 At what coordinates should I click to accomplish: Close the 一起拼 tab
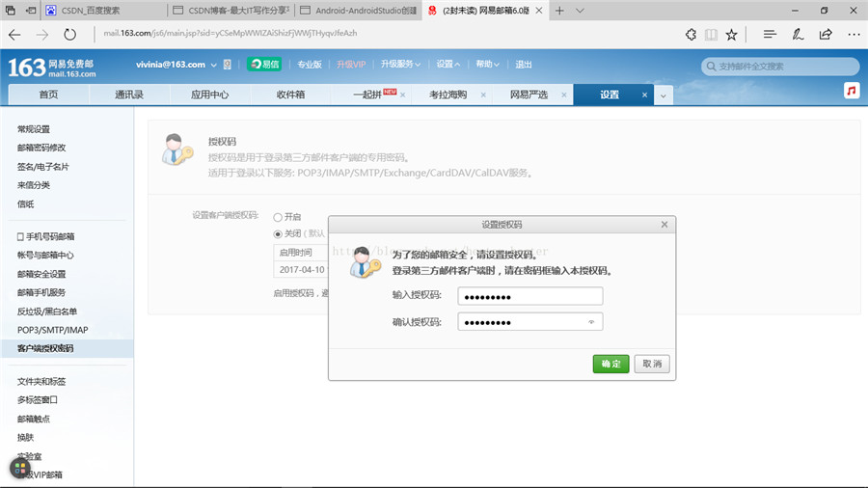tap(402, 95)
